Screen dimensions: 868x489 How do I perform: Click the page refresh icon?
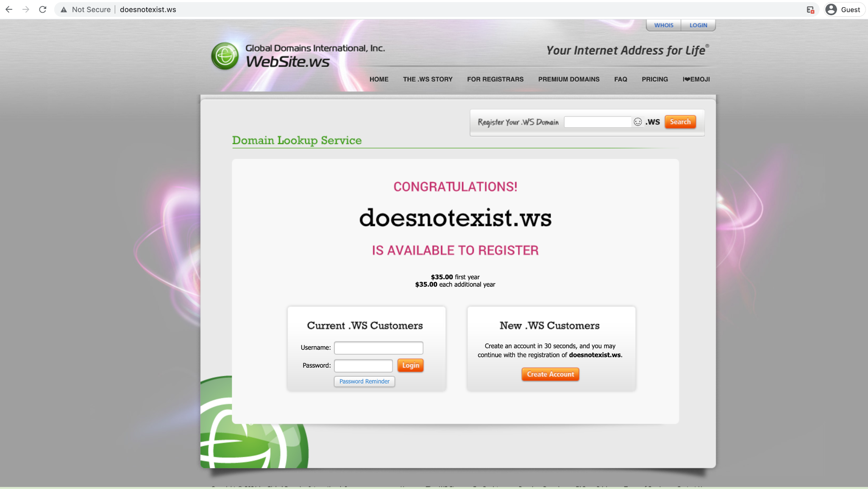click(43, 10)
